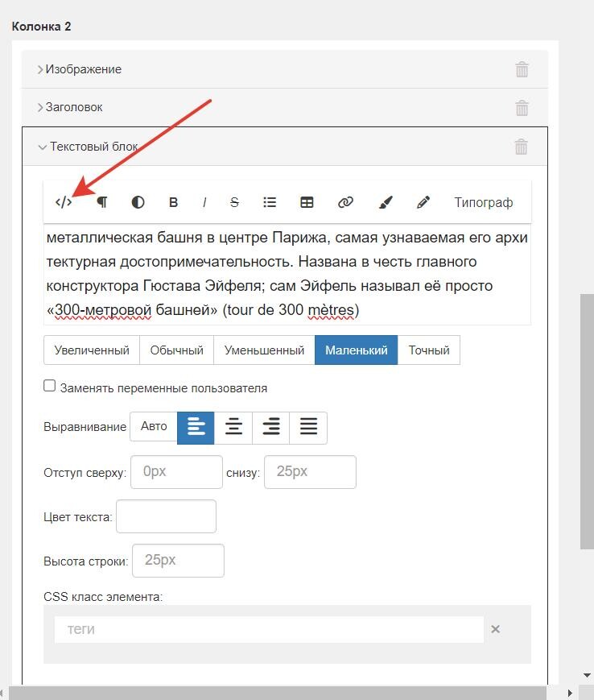Viewport: 594px width, 700px height.
Task: Delete the Заголовок block
Action: click(522, 108)
